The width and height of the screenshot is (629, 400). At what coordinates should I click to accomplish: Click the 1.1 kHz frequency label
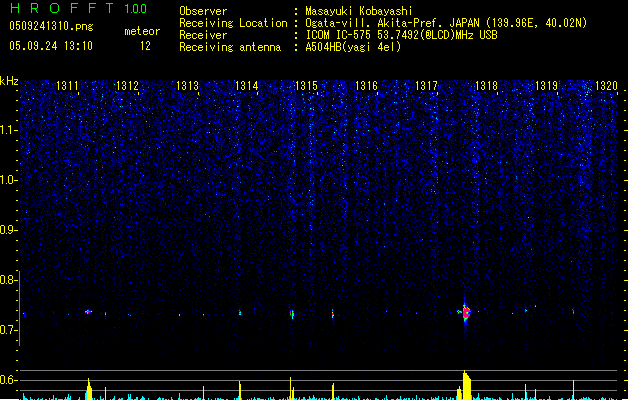pos(8,130)
